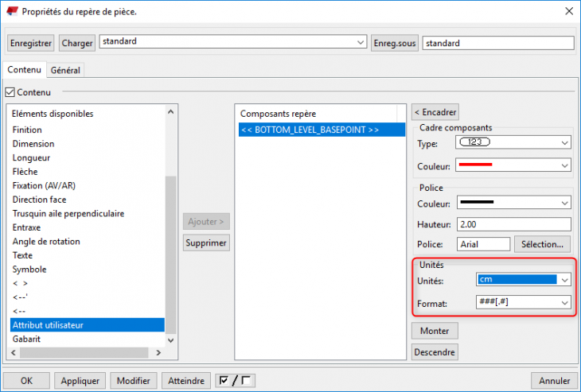Viewport: 581px width, 392px height.
Task: Open the frame Type dropdown
Action: click(x=514, y=142)
